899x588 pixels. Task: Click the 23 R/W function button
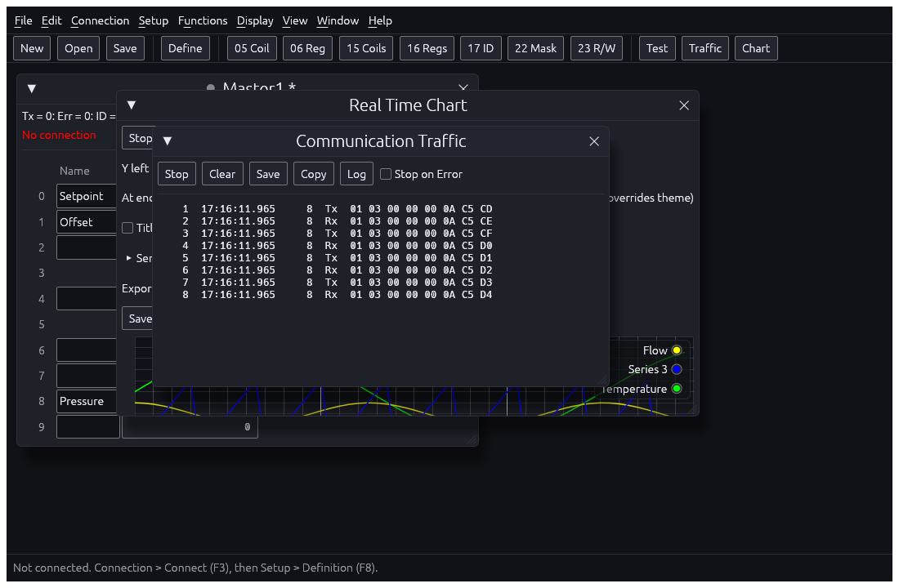(597, 48)
